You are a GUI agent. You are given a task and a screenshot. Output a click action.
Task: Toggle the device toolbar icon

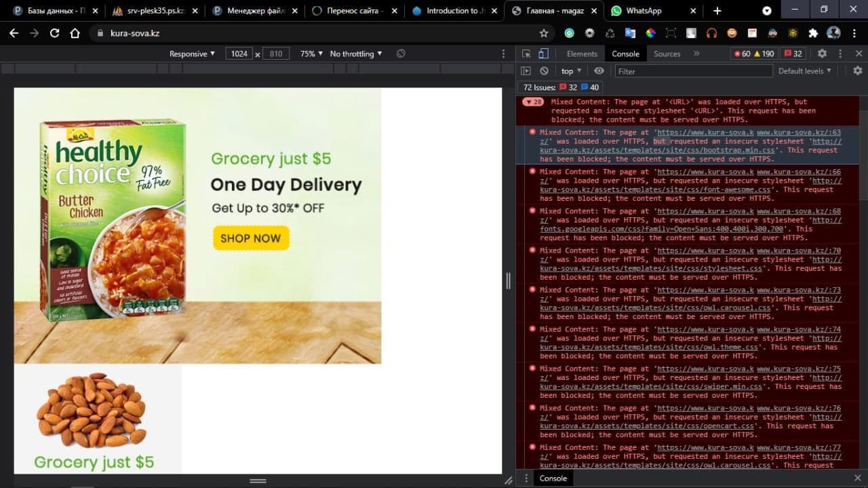point(543,54)
